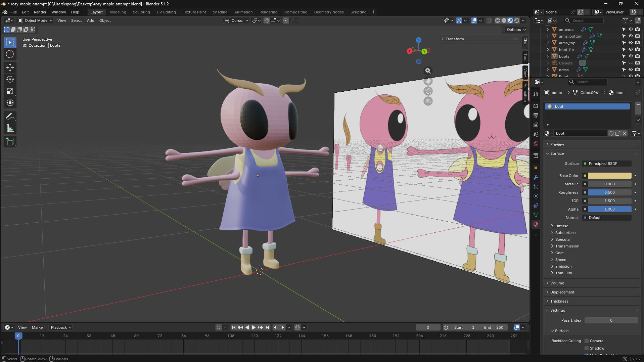
Task: Open the Render properties tab
Action: tap(536, 106)
